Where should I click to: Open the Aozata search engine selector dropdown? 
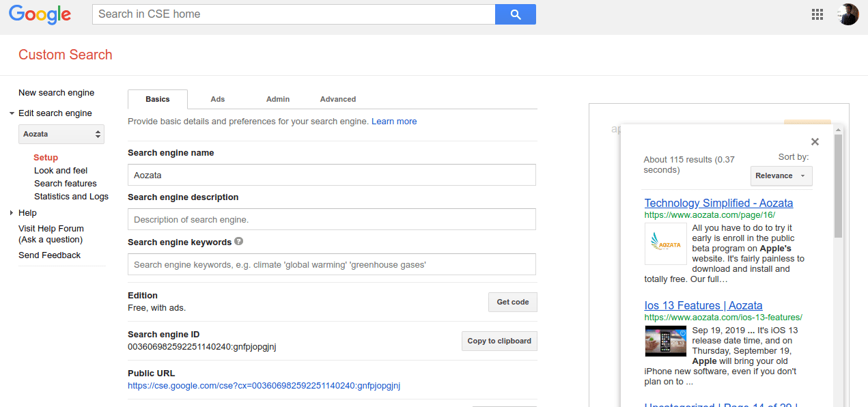pyautogui.click(x=61, y=134)
